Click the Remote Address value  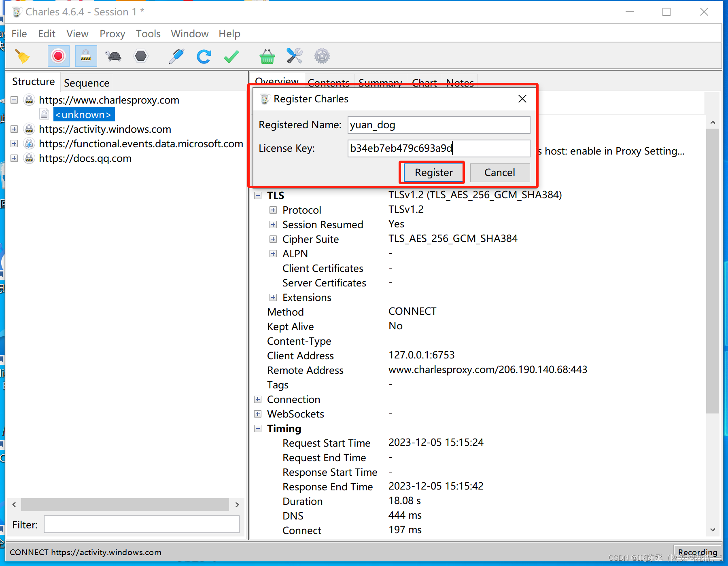(488, 370)
